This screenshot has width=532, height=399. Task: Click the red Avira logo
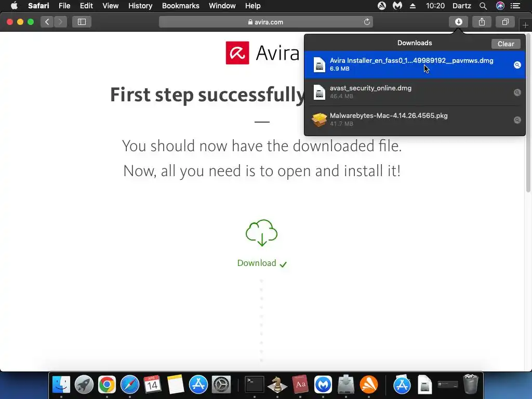click(x=237, y=52)
